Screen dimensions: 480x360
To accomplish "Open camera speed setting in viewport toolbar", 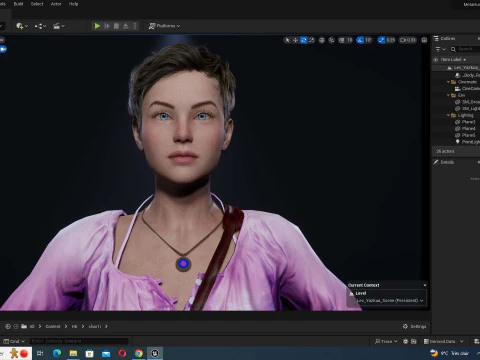I will (x=408, y=40).
